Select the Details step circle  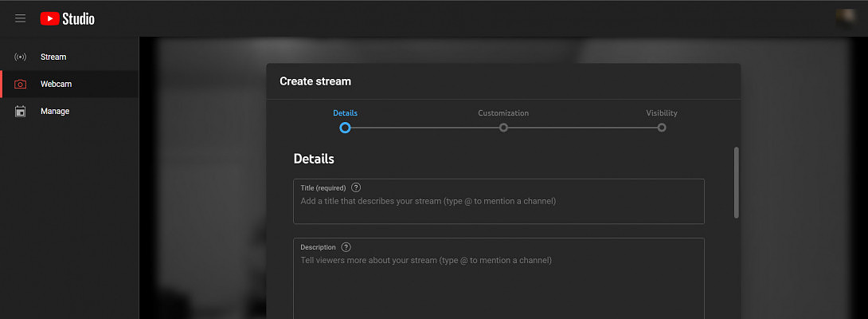pyautogui.click(x=345, y=128)
